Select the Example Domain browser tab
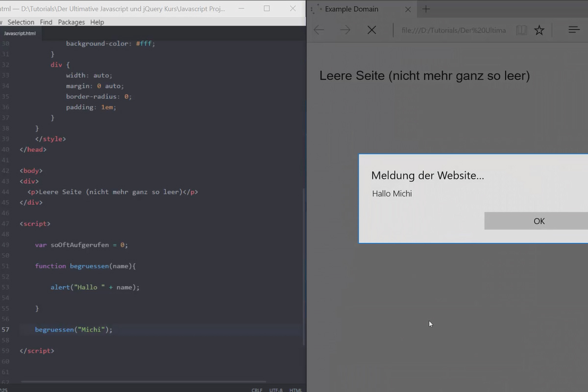Image resolution: width=588 pixels, height=392 pixels. (x=362, y=9)
